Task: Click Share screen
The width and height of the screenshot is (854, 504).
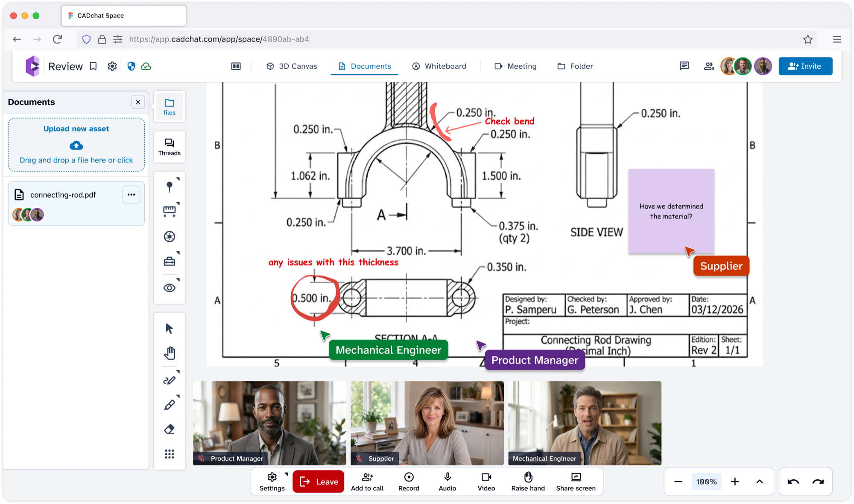Action: coord(576,481)
